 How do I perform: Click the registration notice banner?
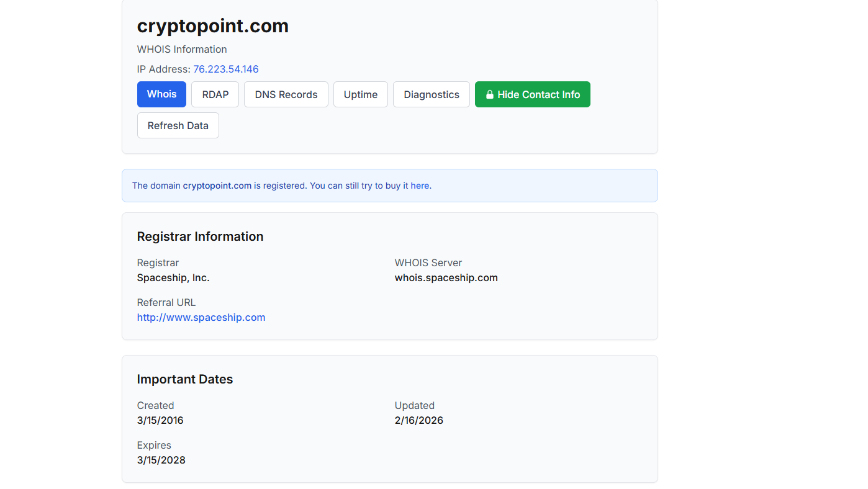(x=389, y=186)
